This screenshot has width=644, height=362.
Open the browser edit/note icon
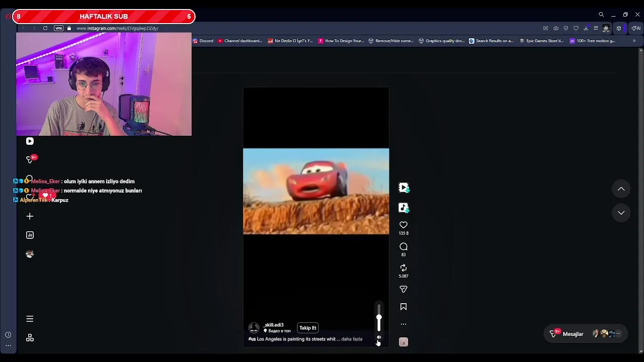[x=545, y=28]
